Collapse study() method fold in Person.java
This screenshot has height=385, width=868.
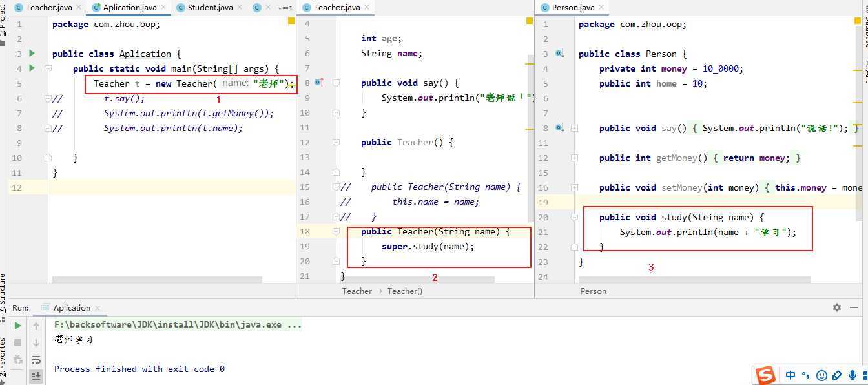click(574, 217)
